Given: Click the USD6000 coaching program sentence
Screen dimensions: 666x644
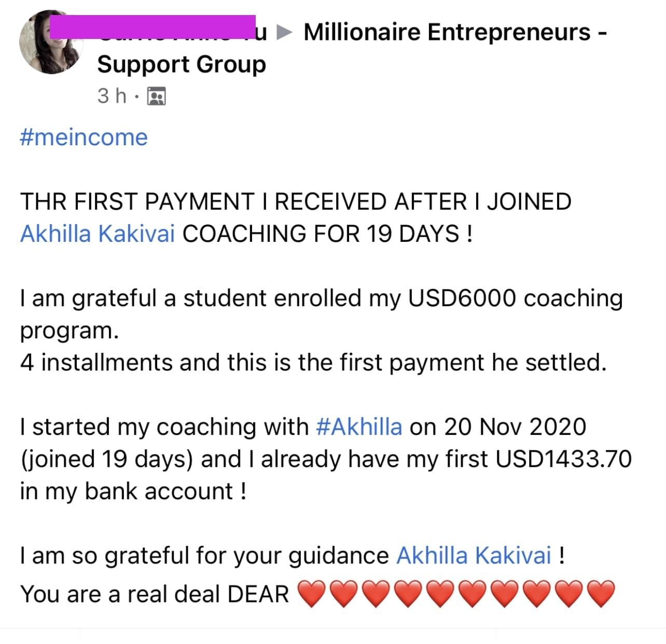Looking at the screenshot, I should (321, 314).
